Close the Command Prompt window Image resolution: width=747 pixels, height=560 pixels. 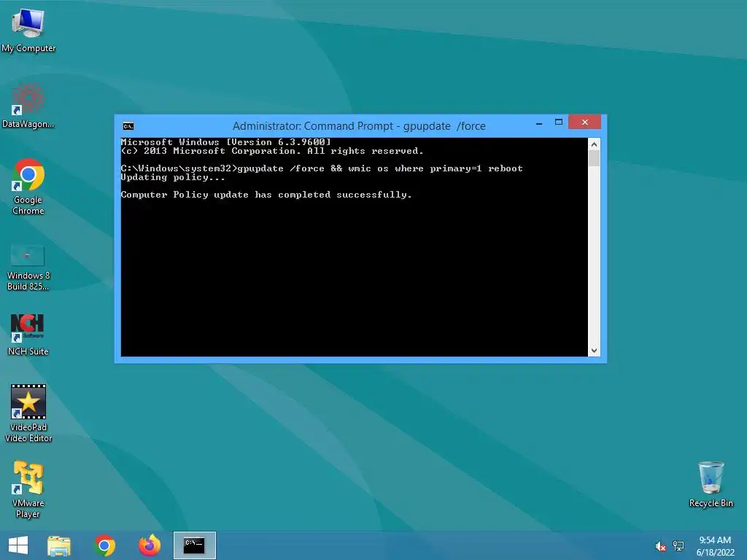pyautogui.click(x=585, y=122)
